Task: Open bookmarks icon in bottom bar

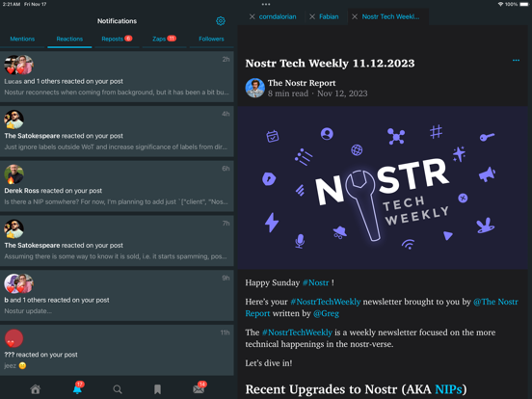Action: [157, 389]
